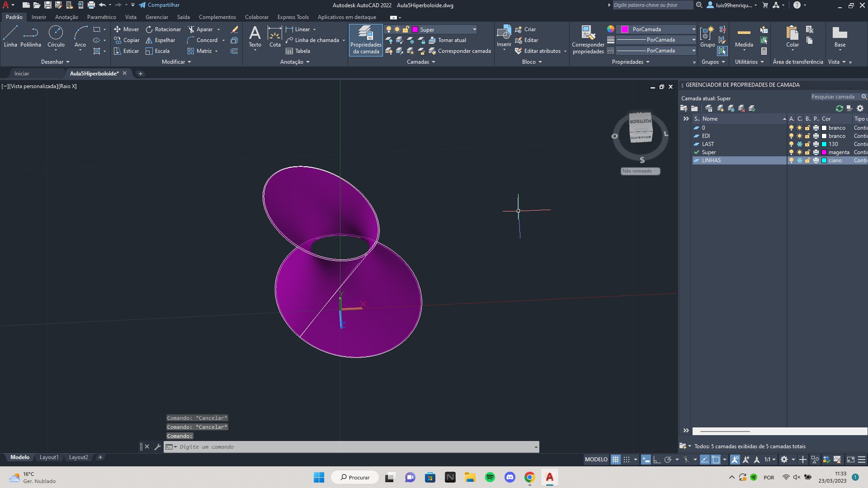Toggle on/off lightbulb for layer LINHAS
Screen dimensions: 868x488
point(791,160)
